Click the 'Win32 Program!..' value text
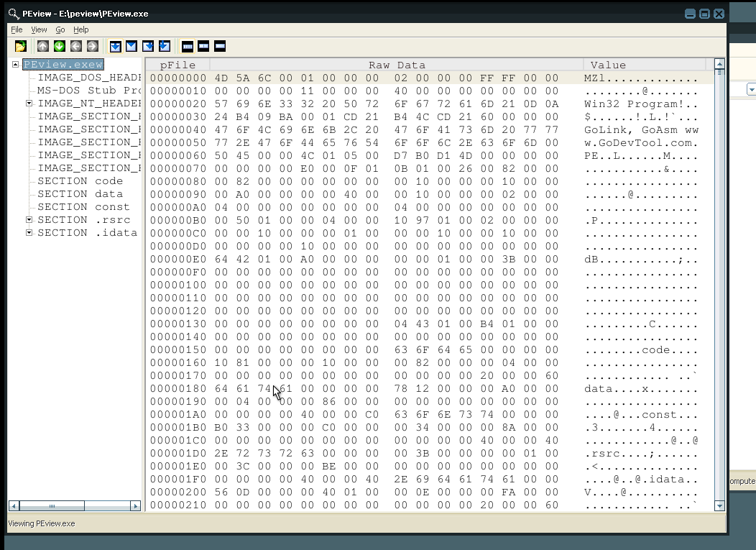The width and height of the screenshot is (756, 550). tap(641, 104)
